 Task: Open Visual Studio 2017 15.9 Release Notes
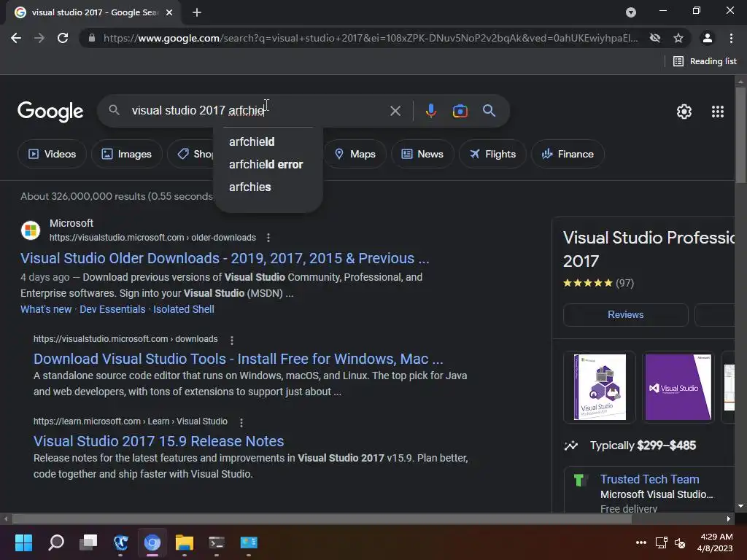[x=158, y=441]
